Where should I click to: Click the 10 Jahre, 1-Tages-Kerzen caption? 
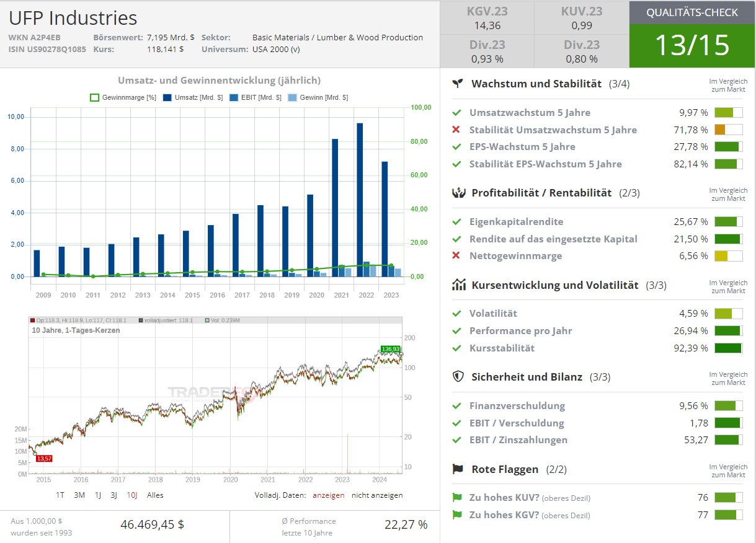(x=76, y=330)
